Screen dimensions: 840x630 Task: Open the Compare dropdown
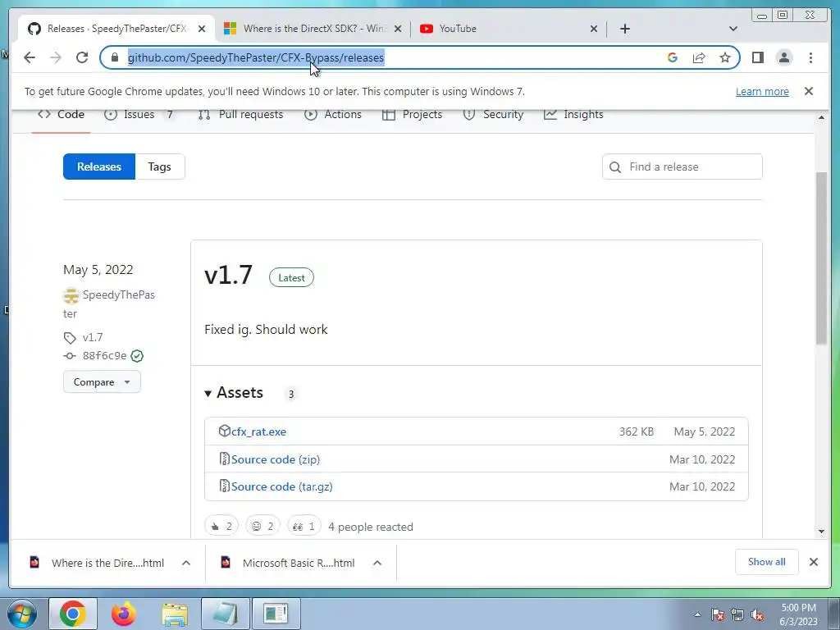pyautogui.click(x=102, y=382)
